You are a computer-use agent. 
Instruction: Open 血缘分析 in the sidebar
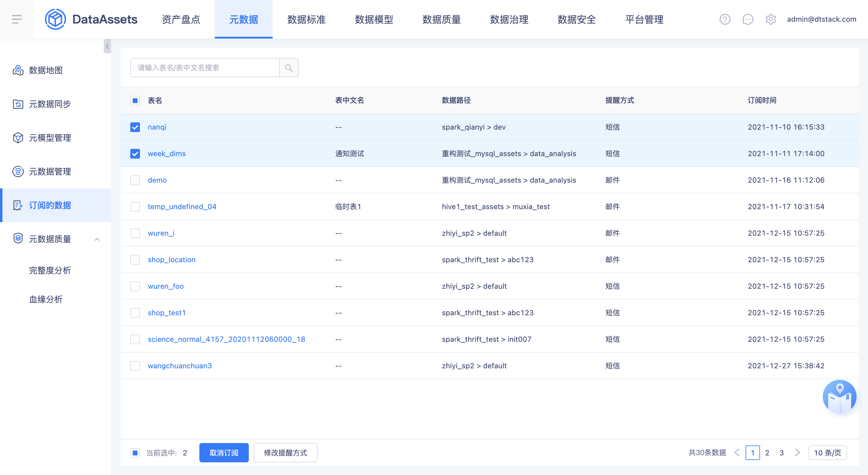coord(46,299)
